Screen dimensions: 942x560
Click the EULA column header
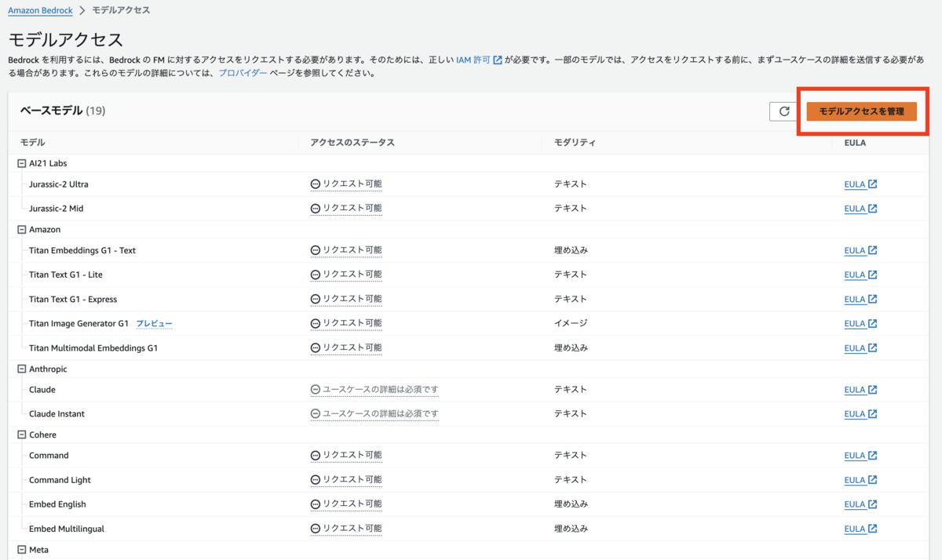(x=855, y=143)
